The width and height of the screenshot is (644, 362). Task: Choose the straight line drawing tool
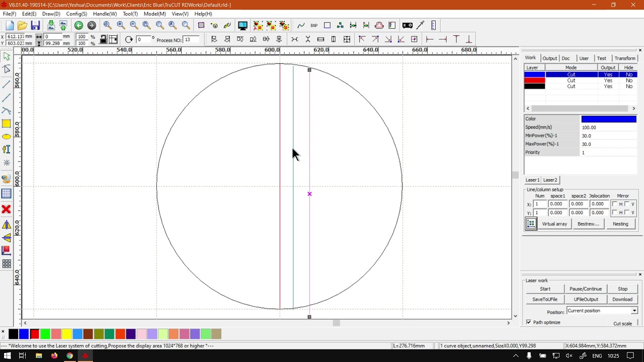pyautogui.click(x=7, y=84)
